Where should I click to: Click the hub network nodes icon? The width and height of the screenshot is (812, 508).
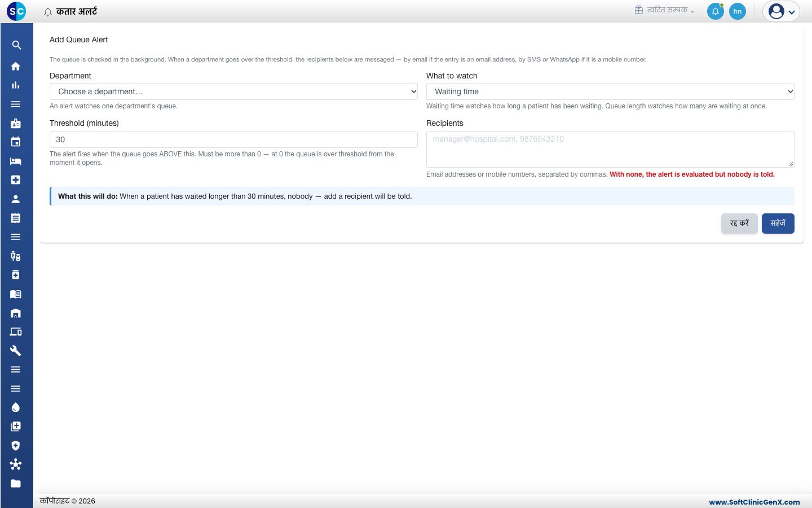pos(16,465)
